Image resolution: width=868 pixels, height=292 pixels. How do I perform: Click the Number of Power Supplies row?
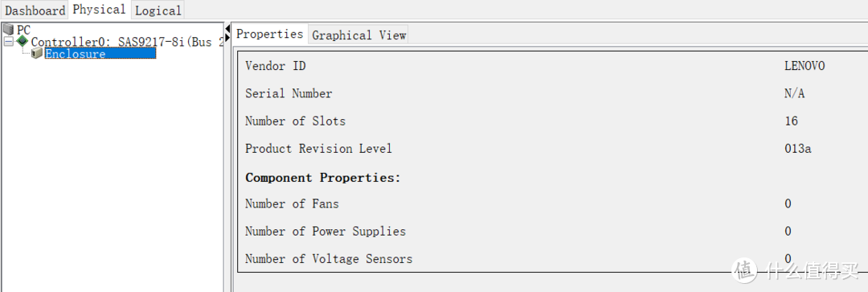(x=551, y=231)
